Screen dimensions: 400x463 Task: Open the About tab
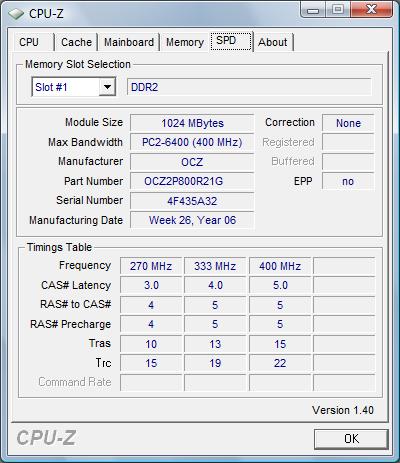point(273,42)
